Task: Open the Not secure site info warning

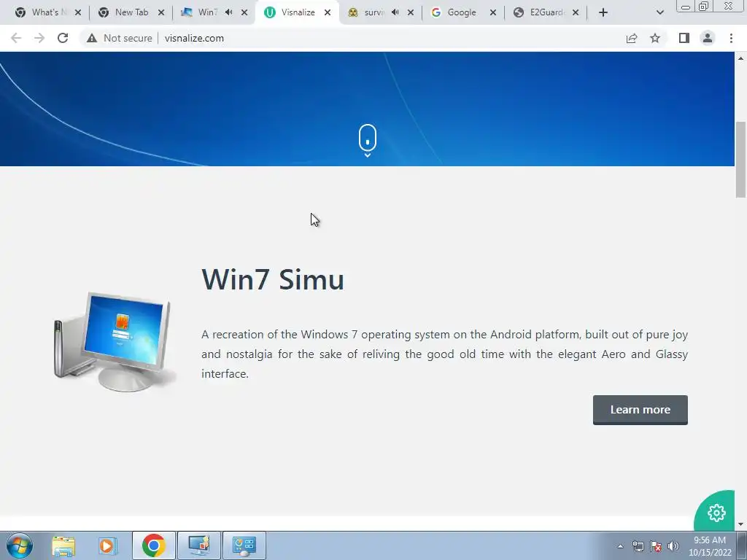Action: 120,38
